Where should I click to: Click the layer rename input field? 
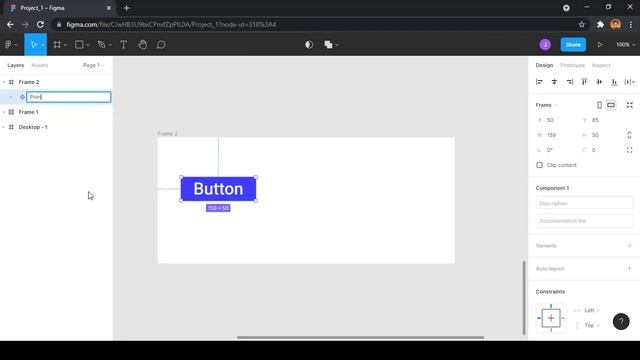pyautogui.click(x=69, y=97)
